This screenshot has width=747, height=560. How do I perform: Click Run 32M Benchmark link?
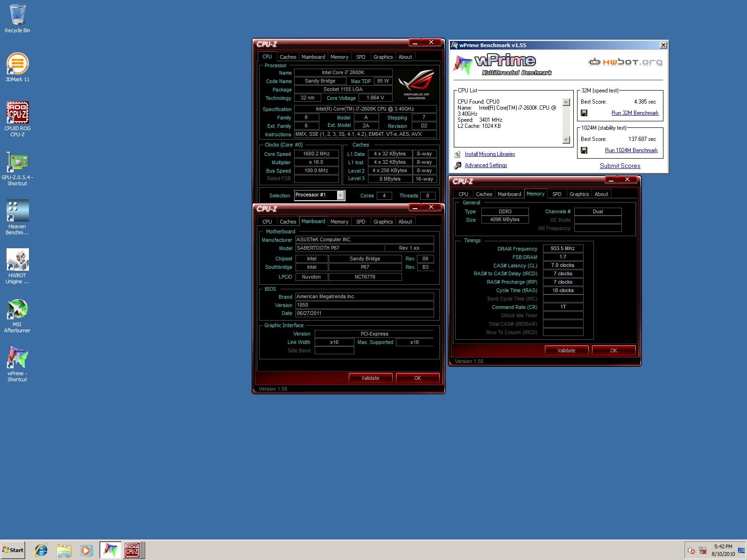pos(635,113)
